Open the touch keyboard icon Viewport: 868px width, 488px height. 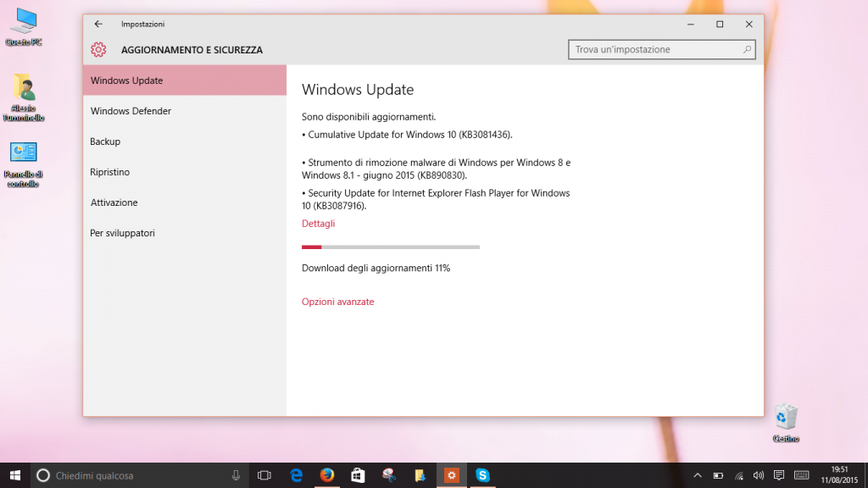[801, 475]
